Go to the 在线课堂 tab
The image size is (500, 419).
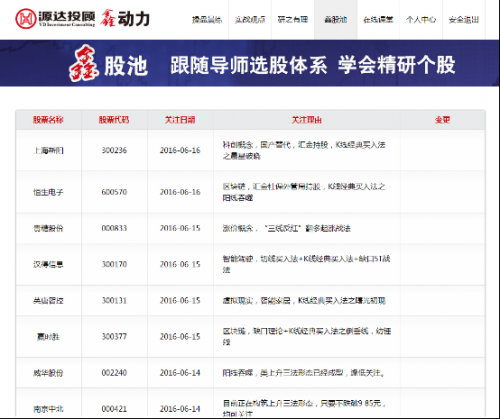378,20
